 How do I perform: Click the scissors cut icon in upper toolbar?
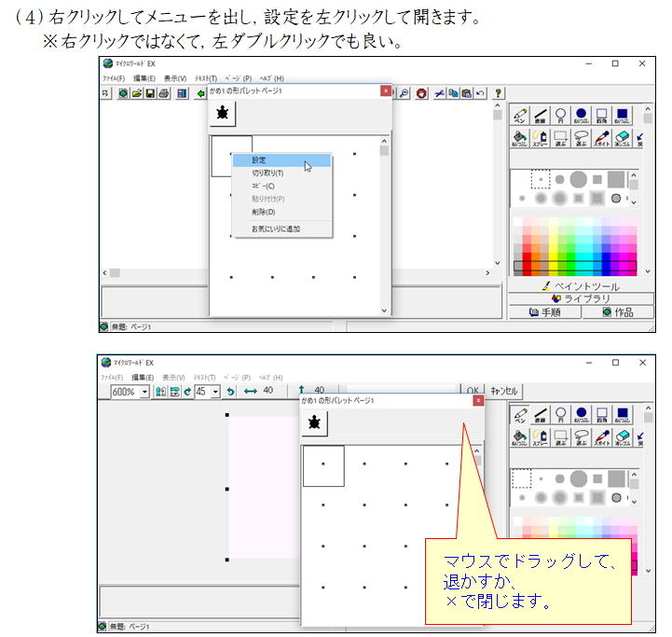tap(439, 93)
